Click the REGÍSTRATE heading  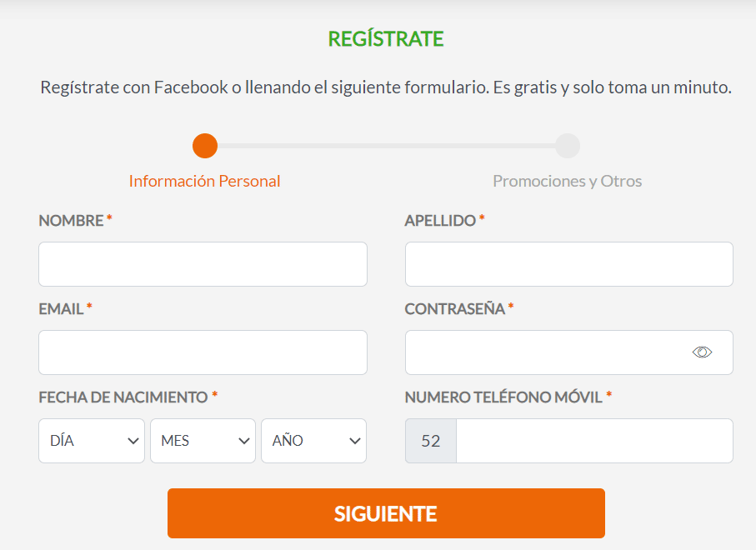click(386, 38)
